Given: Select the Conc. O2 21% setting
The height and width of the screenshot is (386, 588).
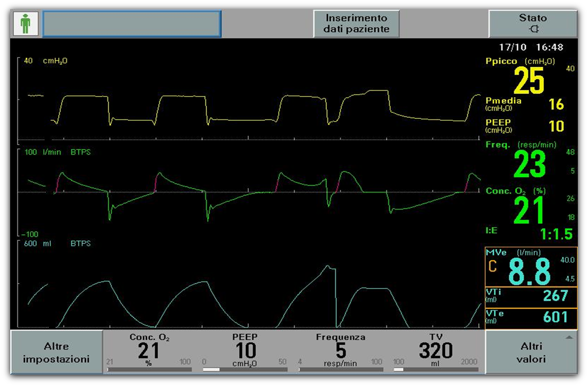Looking at the screenshot, I should pyautogui.click(x=149, y=351).
